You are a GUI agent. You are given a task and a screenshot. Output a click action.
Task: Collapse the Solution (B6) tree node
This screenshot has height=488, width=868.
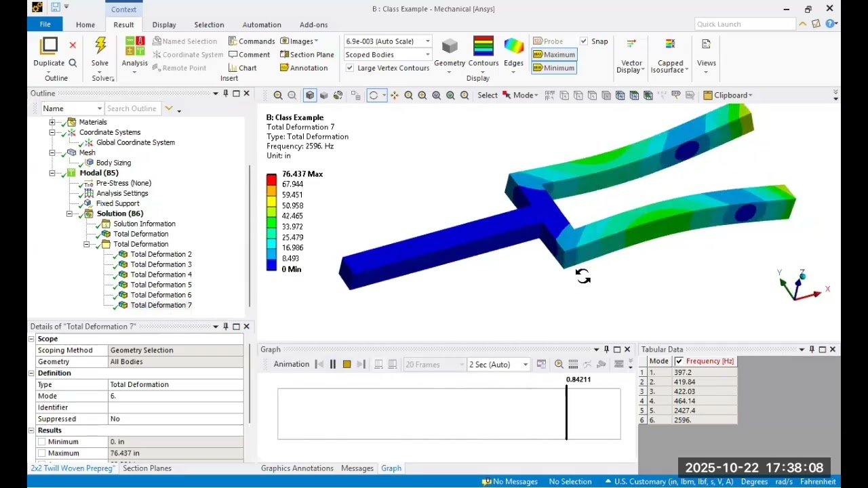coord(69,213)
